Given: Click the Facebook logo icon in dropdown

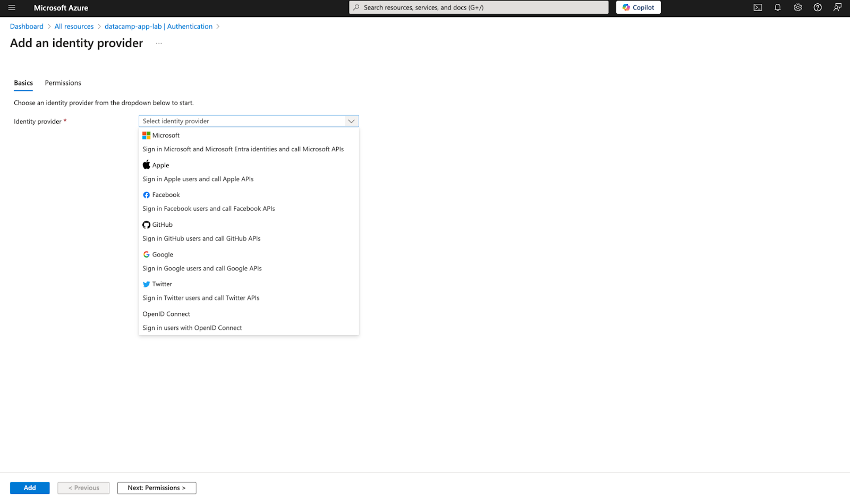Looking at the screenshot, I should point(146,195).
